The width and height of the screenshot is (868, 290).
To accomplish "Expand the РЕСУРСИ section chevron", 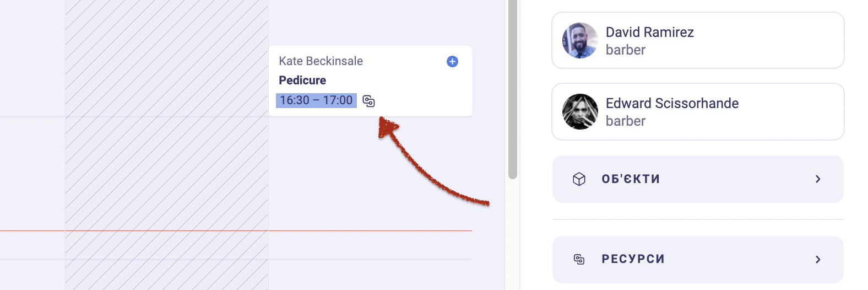I will click(x=818, y=259).
